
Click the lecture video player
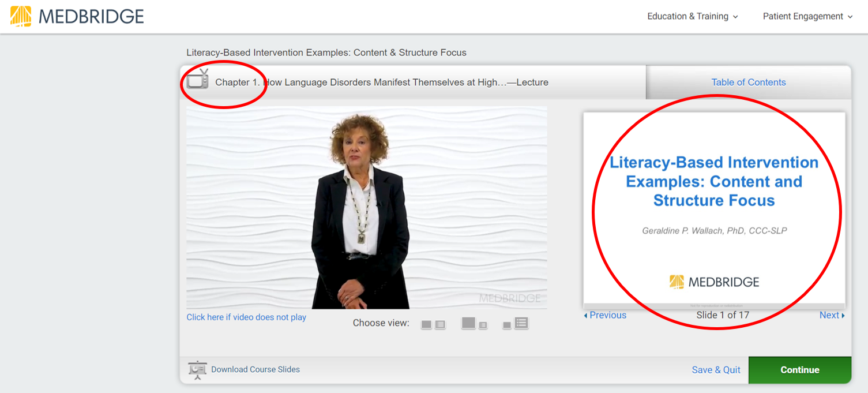pos(367,208)
